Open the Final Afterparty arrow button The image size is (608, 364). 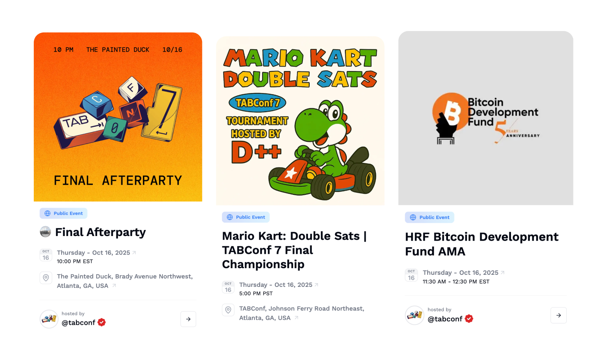tap(188, 319)
